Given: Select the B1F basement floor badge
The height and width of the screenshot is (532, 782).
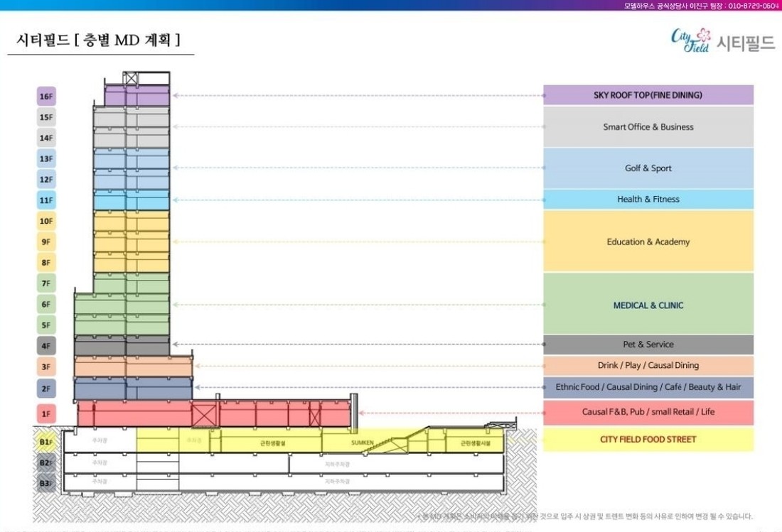Looking at the screenshot, I should tap(46, 442).
